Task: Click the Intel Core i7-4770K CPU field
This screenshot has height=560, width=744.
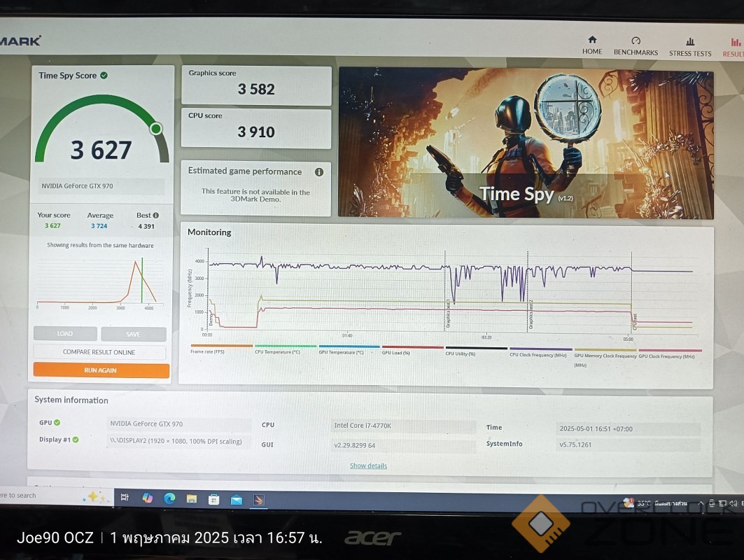Action: tap(405, 426)
